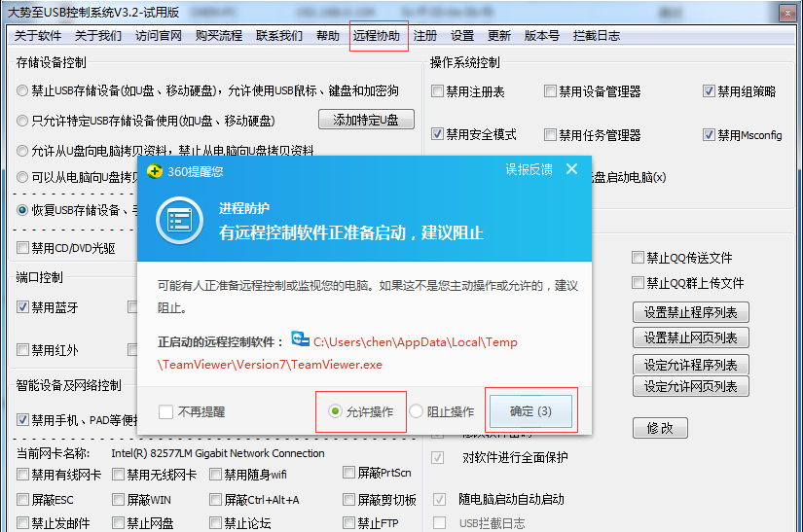Screen dimensions: 803x532
Task: Enable 禁用有线网卡 checkbox
Action: (x=22, y=475)
